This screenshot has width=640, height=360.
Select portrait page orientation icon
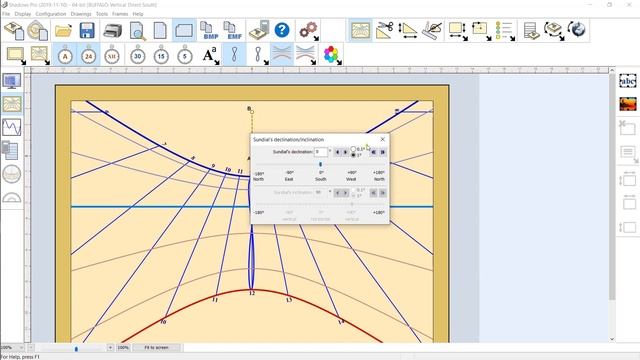pyautogui.click(x=160, y=31)
